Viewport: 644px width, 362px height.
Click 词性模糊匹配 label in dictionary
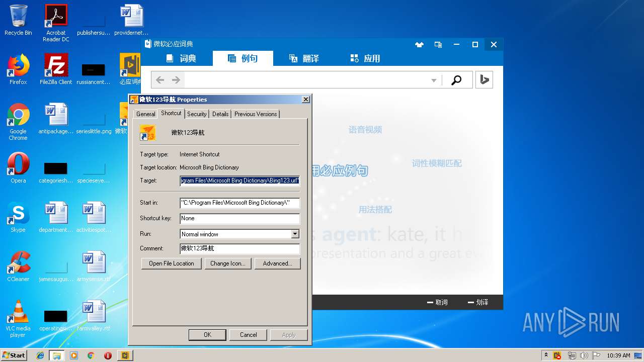click(437, 163)
